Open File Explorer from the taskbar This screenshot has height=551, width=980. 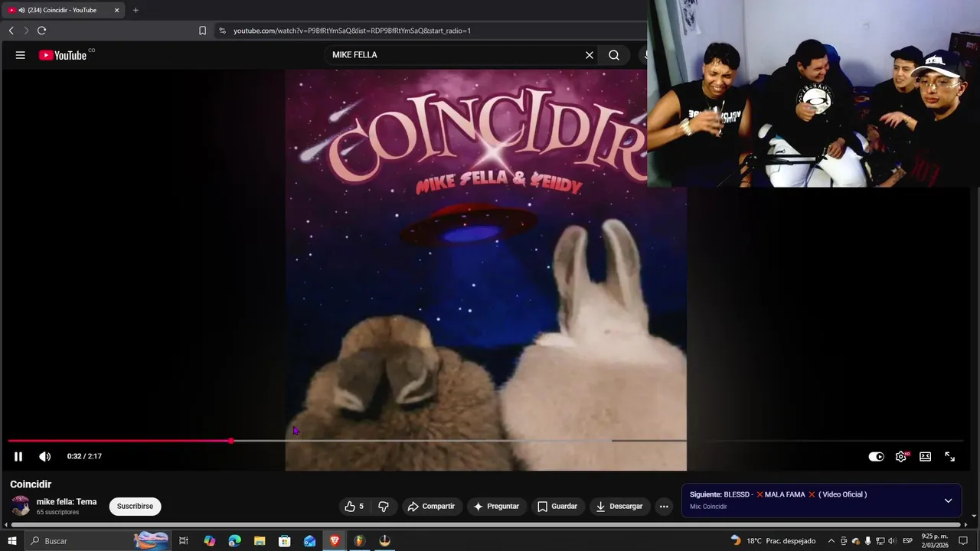tap(260, 541)
